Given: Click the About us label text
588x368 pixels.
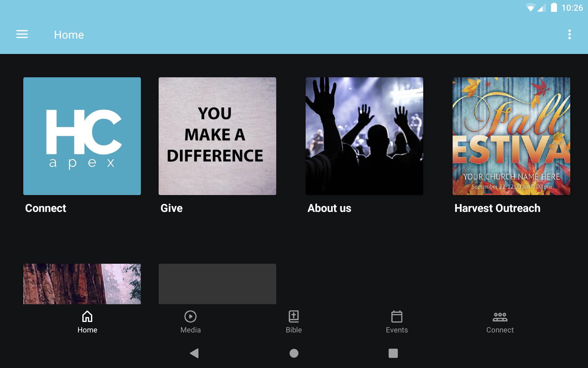Looking at the screenshot, I should tap(329, 208).
